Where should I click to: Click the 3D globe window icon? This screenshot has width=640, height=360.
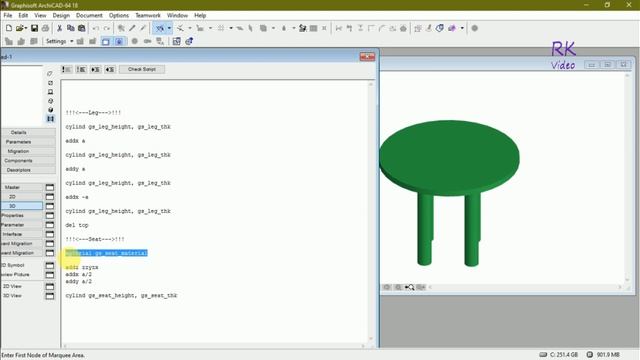coord(189,41)
